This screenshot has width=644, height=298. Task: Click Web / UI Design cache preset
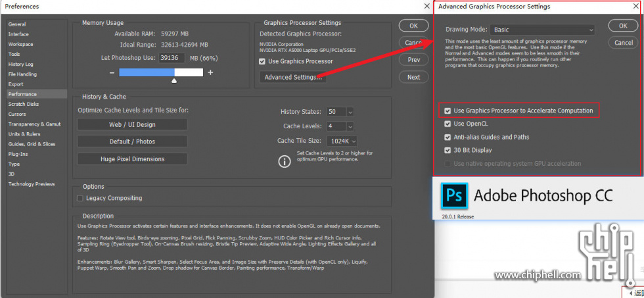pyautogui.click(x=132, y=124)
